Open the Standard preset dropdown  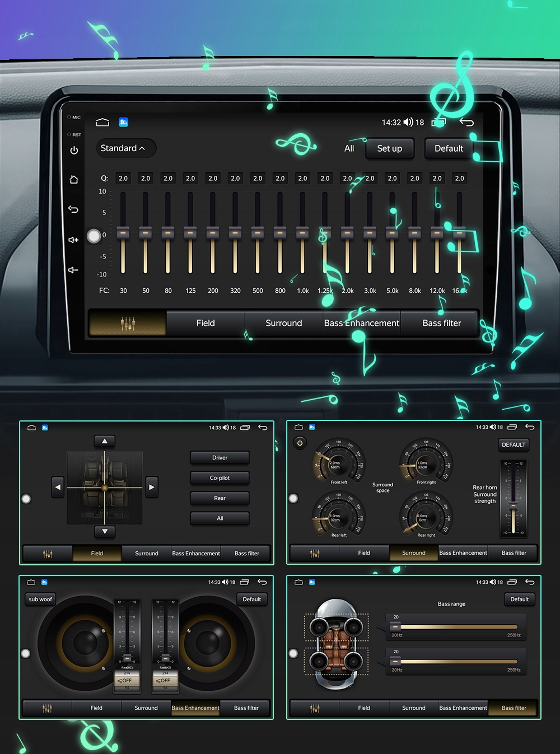125,148
